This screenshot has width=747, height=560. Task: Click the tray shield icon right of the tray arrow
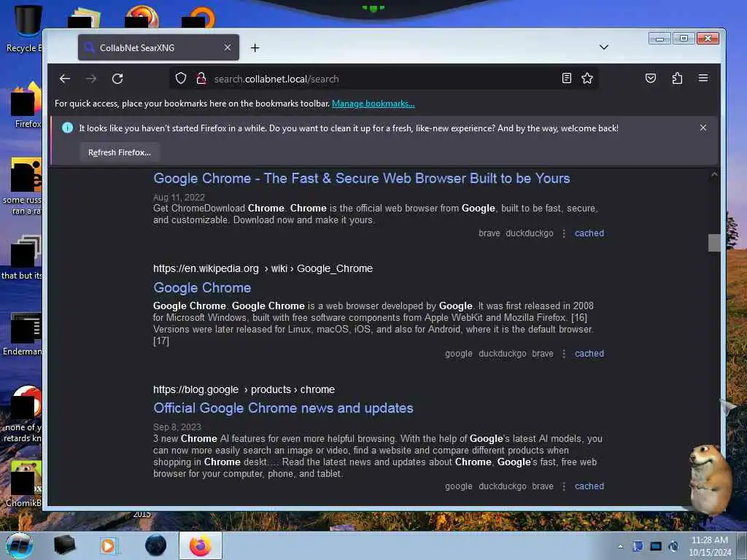[x=638, y=546]
